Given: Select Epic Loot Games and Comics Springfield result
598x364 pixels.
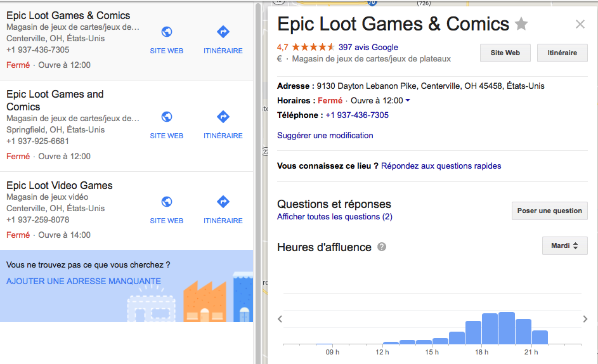Looking at the screenshot, I should coord(55,100).
